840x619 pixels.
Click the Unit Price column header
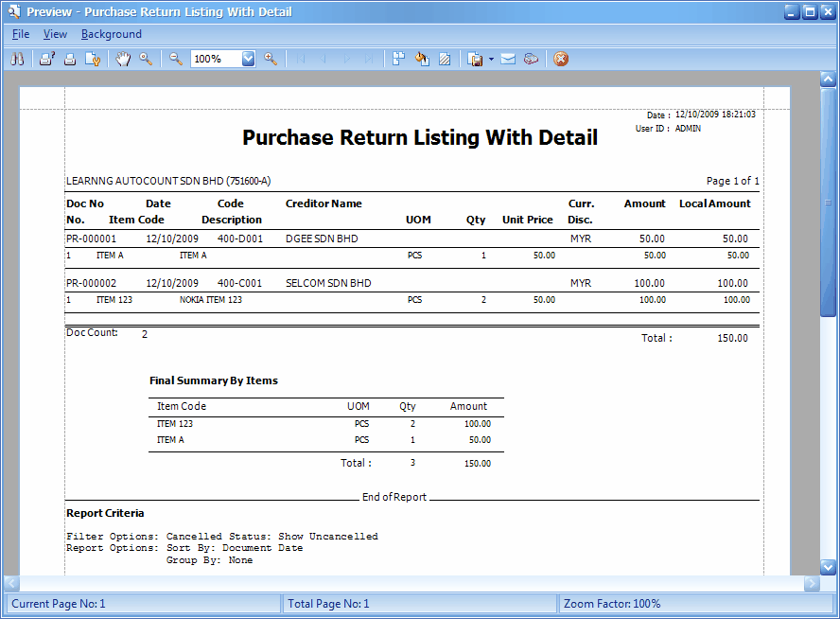pyautogui.click(x=527, y=220)
